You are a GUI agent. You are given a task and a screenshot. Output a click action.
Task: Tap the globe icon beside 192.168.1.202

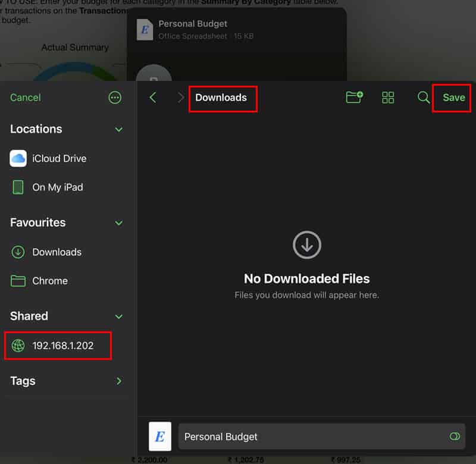18,346
